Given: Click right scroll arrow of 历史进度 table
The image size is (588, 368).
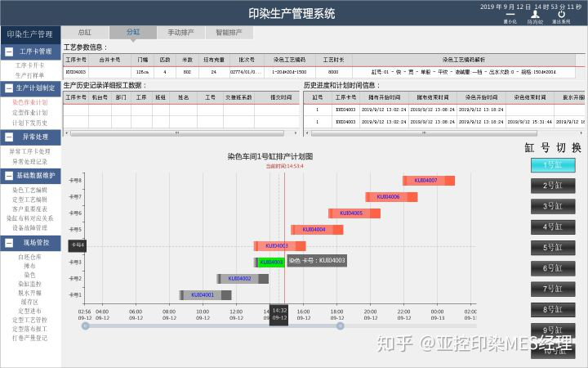Looking at the screenshot, I should pos(581,133).
